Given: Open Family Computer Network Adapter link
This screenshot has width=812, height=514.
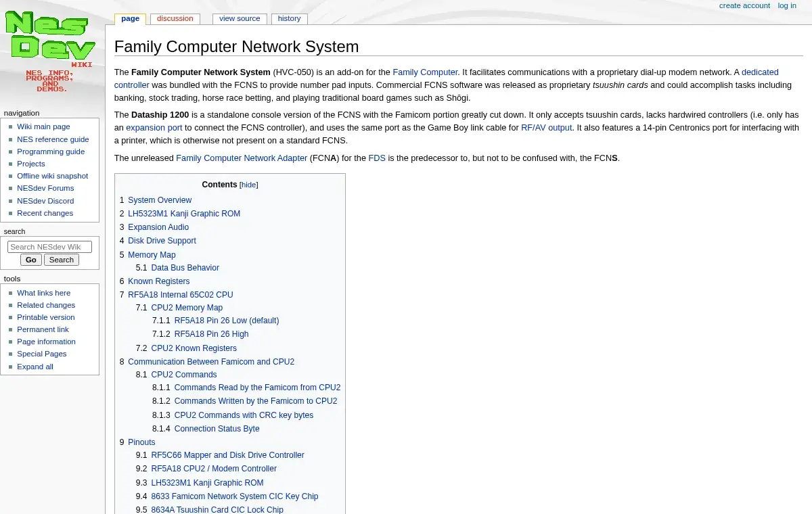Looking at the screenshot, I should (242, 158).
